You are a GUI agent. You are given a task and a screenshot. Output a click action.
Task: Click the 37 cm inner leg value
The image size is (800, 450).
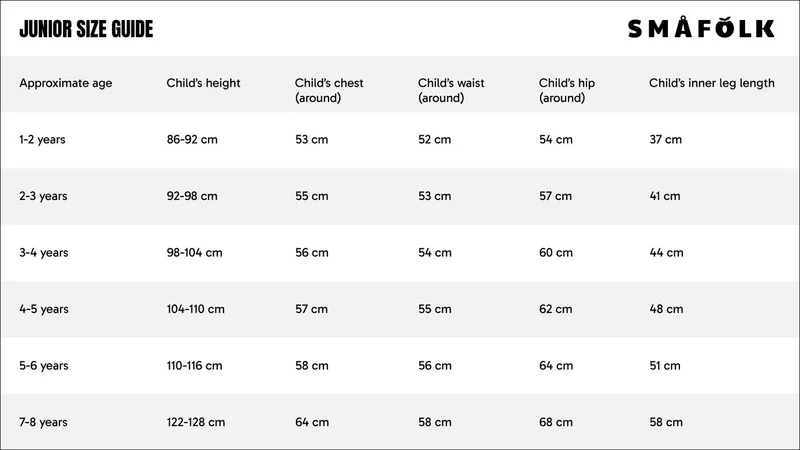pyautogui.click(x=665, y=140)
